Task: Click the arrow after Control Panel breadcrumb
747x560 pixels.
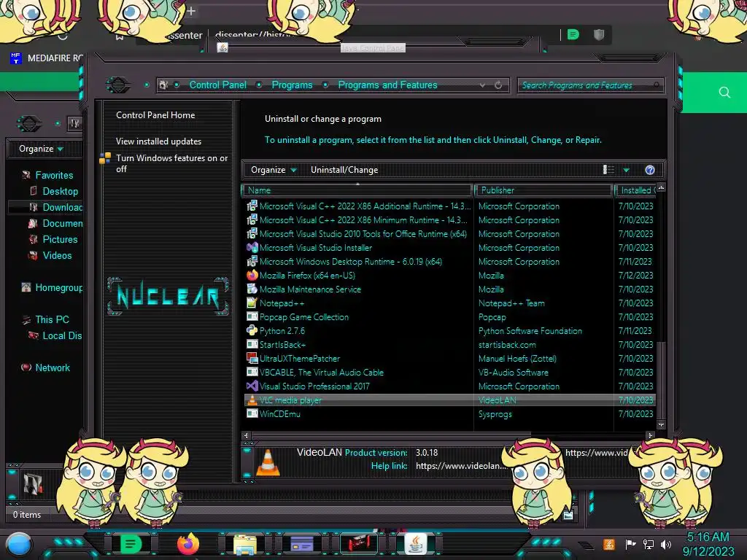Action: [x=259, y=85]
